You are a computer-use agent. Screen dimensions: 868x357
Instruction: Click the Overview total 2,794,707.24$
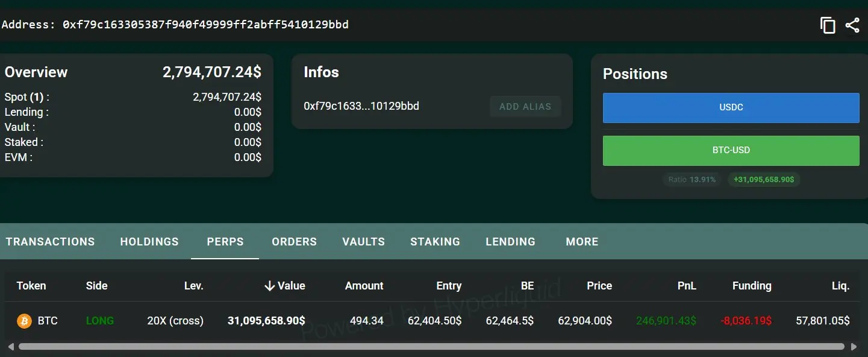pyautogui.click(x=212, y=72)
